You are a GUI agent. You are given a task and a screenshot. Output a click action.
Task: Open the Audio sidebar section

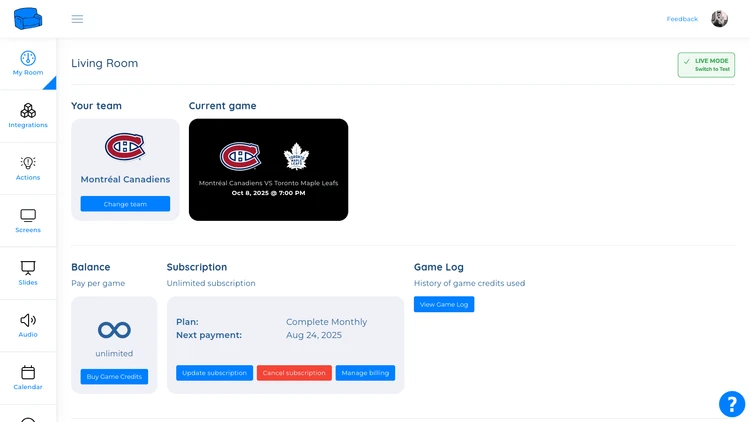[x=28, y=325]
